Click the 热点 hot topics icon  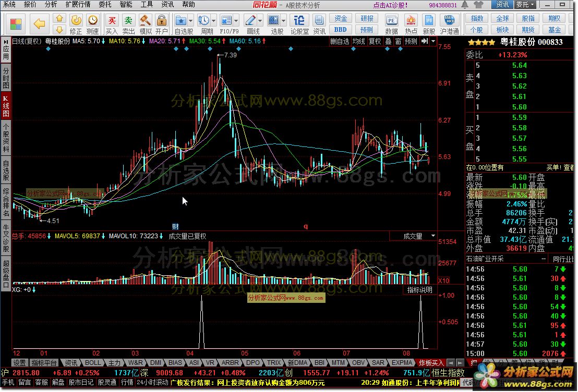[x=411, y=24]
